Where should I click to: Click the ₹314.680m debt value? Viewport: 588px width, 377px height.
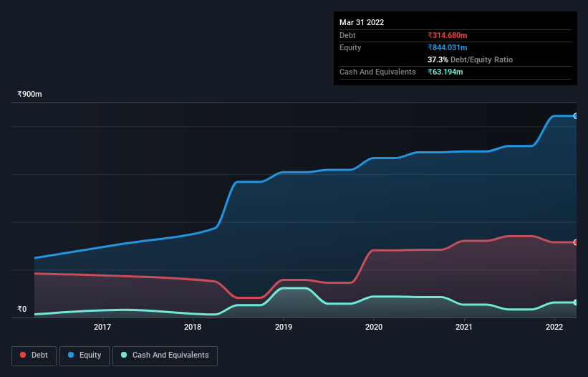click(448, 35)
